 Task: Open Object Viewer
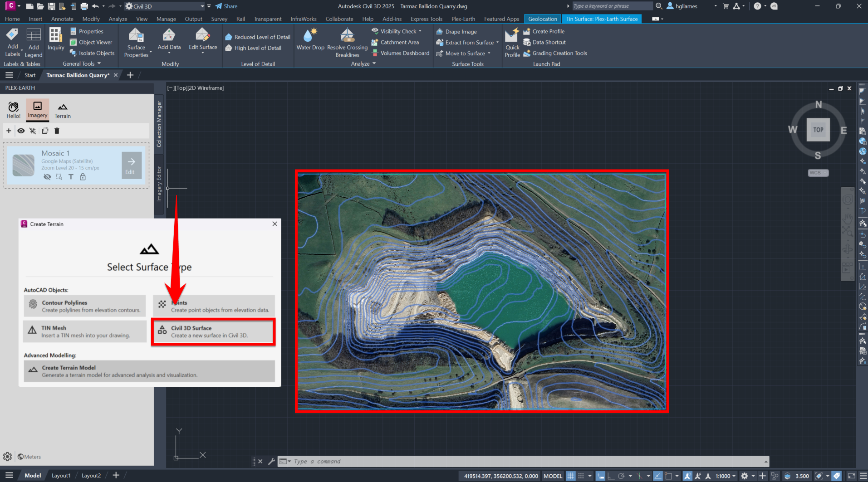coord(91,42)
